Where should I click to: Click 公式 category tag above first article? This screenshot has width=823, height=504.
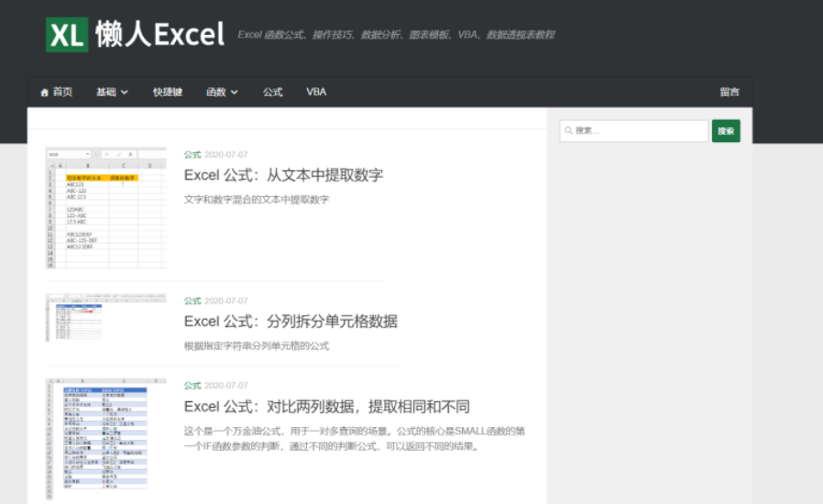192,155
